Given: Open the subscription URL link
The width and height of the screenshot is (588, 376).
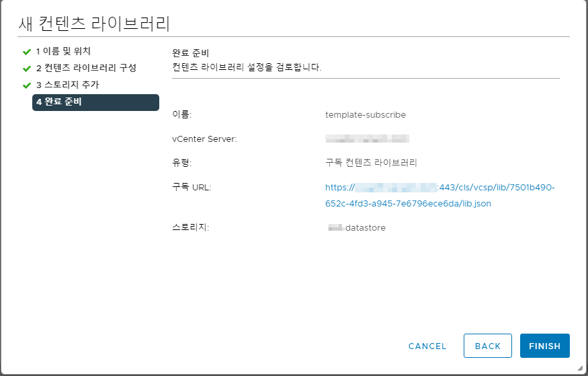Looking at the screenshot, I should (x=440, y=196).
